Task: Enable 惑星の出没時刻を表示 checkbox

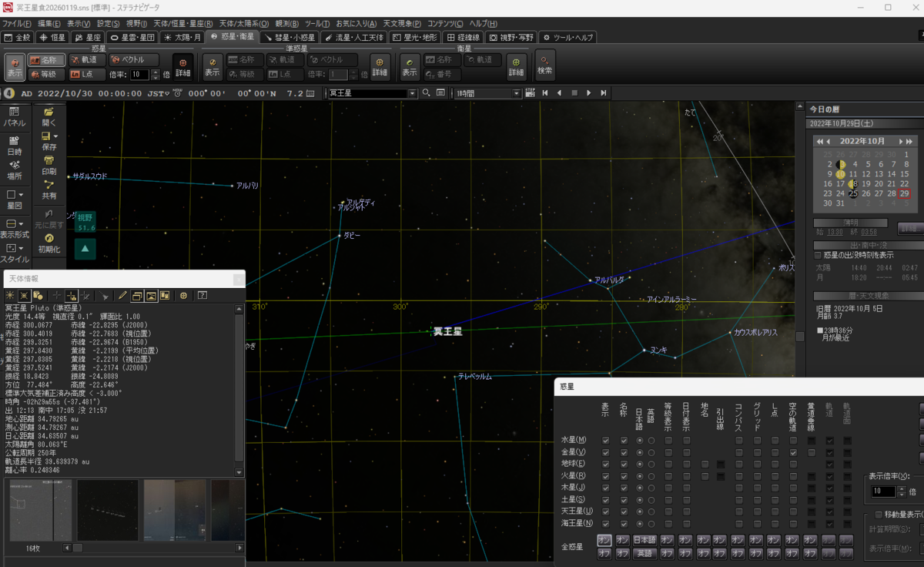Action: [x=818, y=255]
